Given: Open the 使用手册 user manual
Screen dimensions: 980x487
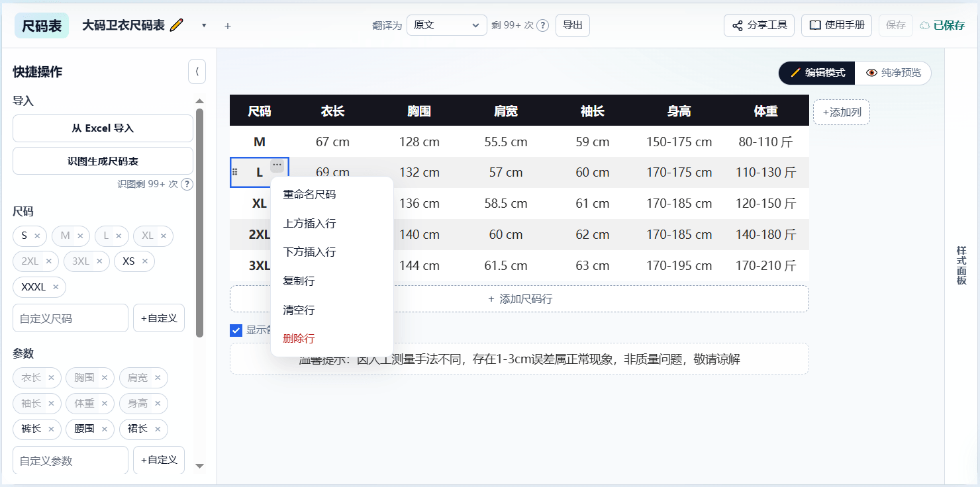Looking at the screenshot, I should (x=836, y=25).
